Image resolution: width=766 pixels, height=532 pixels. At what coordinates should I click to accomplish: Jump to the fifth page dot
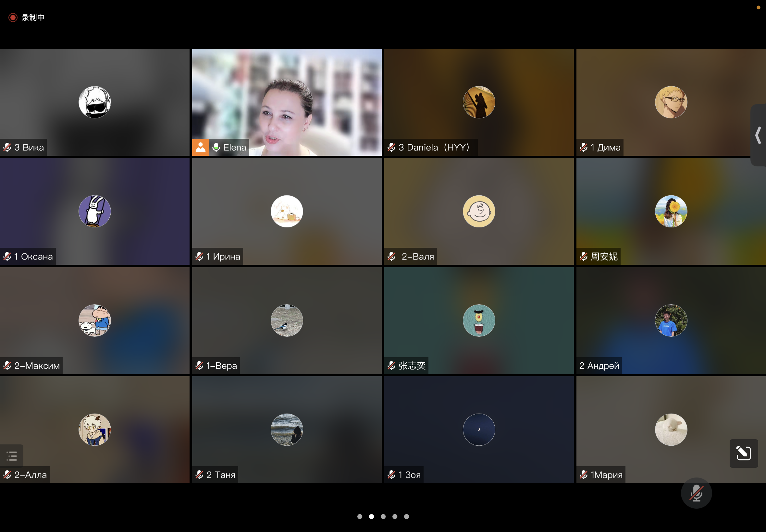(406, 516)
